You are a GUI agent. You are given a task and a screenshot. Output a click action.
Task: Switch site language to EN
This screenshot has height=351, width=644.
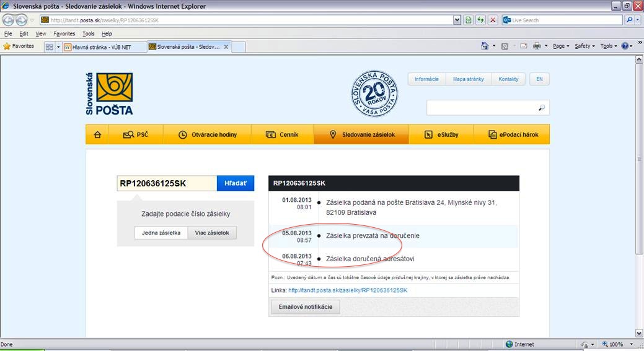coord(539,79)
